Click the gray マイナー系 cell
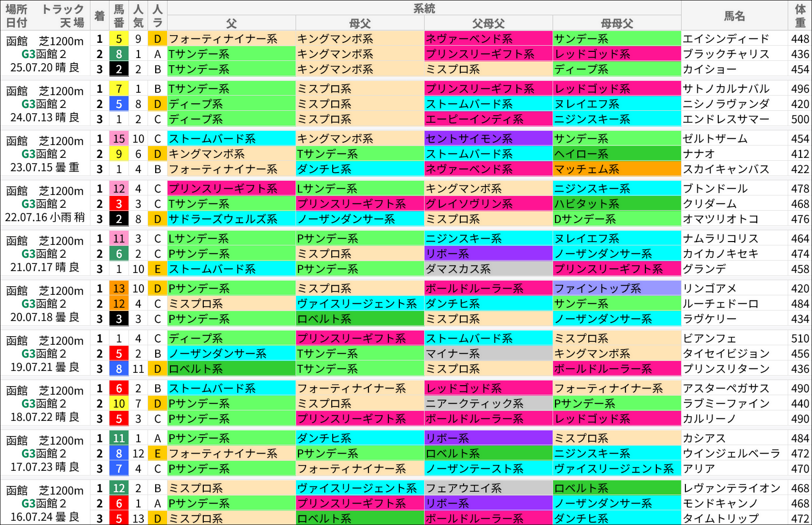812x525 pixels. tap(488, 354)
